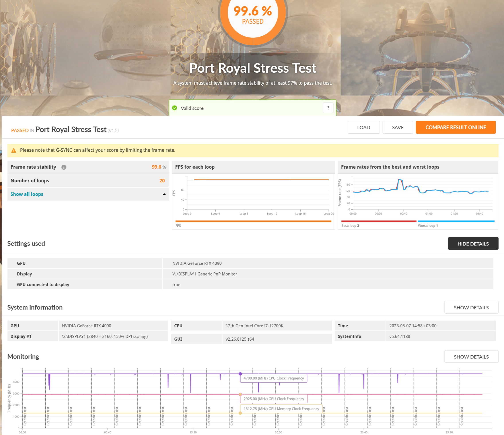Click the frame rate stability info icon

64,167
